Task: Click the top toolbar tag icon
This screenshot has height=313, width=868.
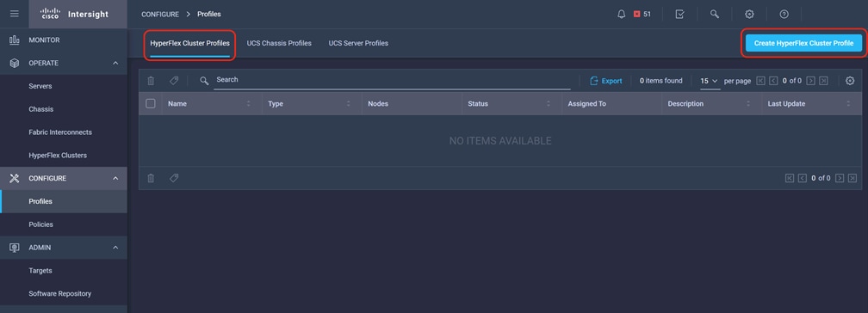Action: click(174, 81)
